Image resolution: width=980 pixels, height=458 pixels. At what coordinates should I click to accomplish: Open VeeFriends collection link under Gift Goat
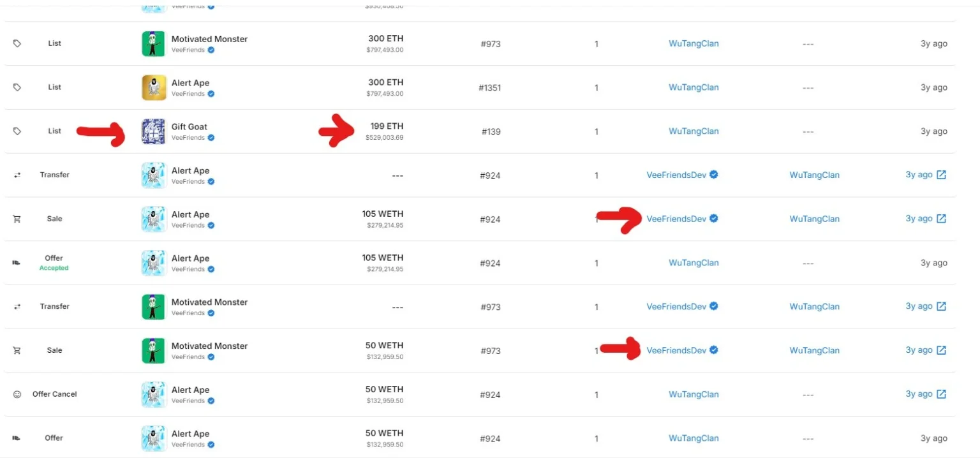click(188, 138)
